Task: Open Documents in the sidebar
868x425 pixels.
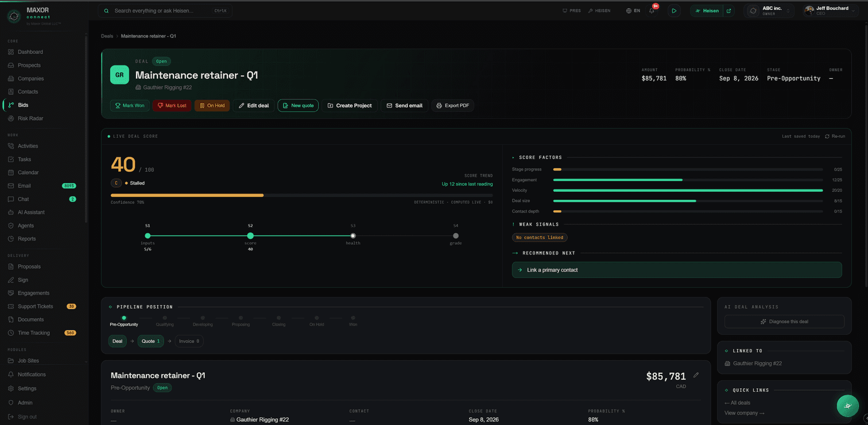Action: coord(30,319)
